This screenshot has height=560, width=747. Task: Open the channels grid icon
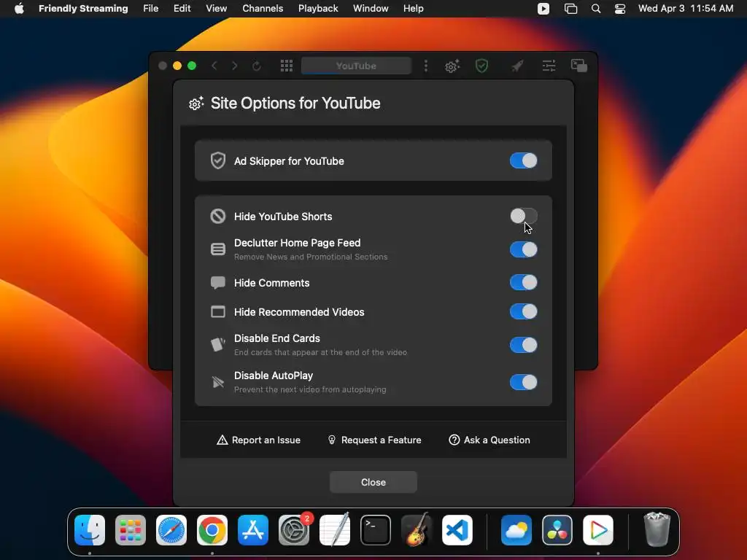click(286, 66)
